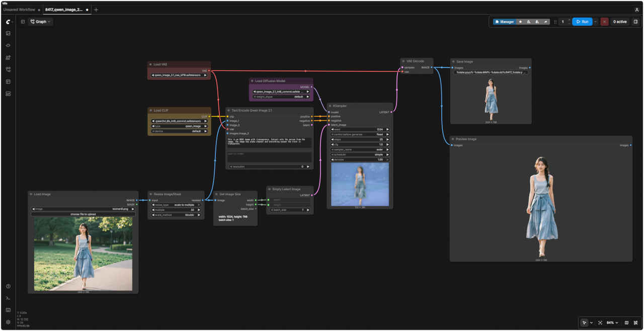Image resolution: width=644 pixels, height=331 pixels.
Task: Click choose file to upload
Action: 83,214
